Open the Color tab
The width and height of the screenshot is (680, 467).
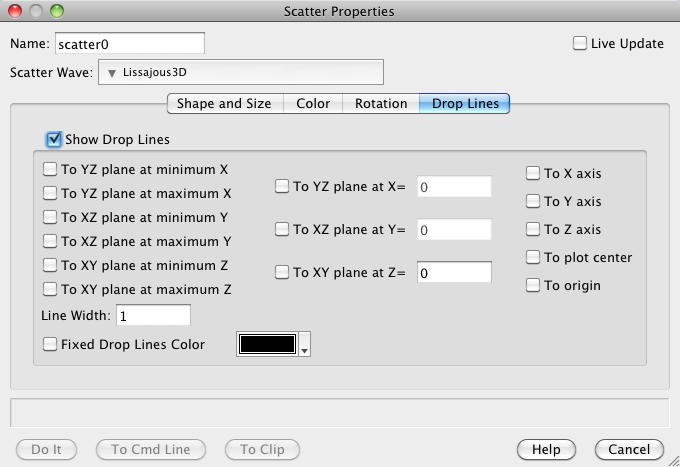(x=313, y=103)
